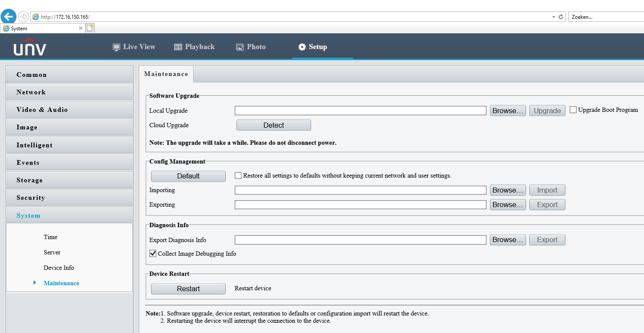This screenshot has height=333, width=644.
Task: Click the Restart device button
Action: (x=188, y=289)
